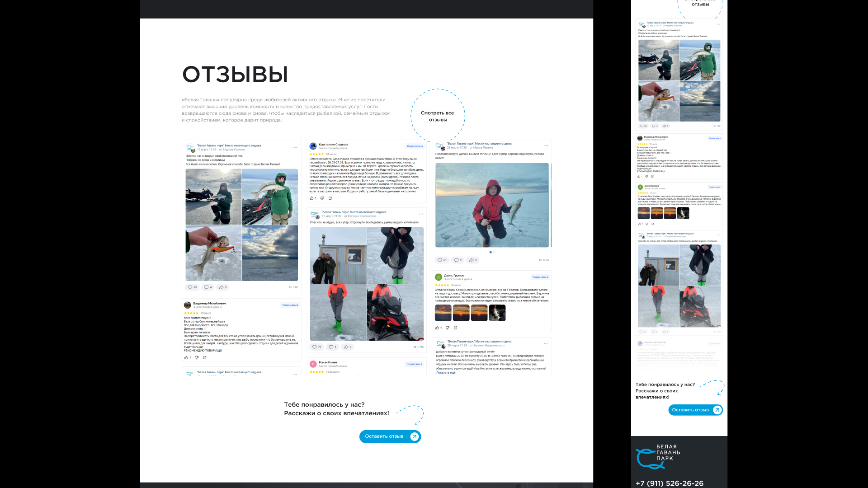This screenshot has height=488, width=868.
Task: Subscribe to Владимир Михайлович
Action: tap(290, 305)
